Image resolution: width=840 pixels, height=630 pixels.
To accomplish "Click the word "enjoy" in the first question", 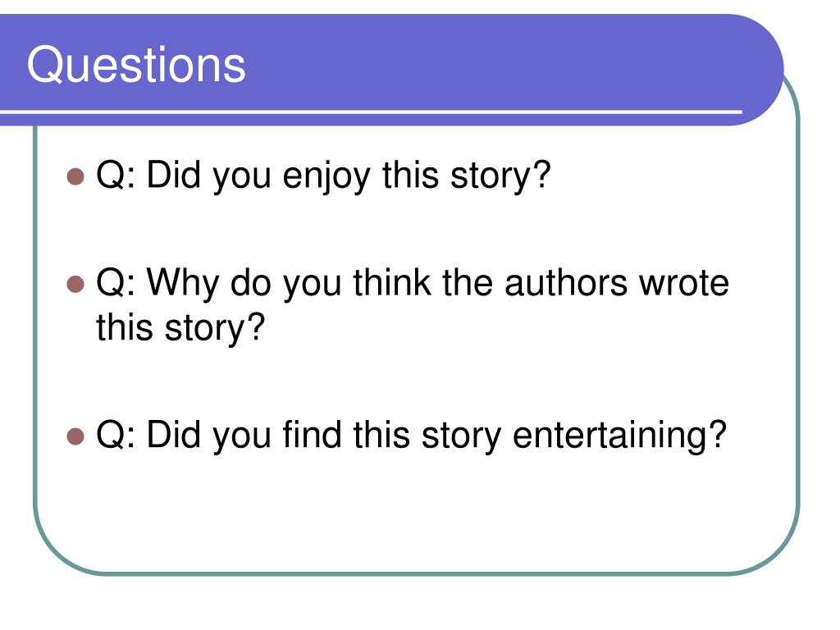I will 326,176.
